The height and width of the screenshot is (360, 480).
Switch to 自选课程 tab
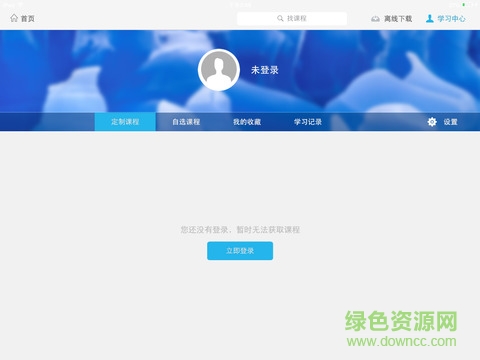[x=186, y=122]
